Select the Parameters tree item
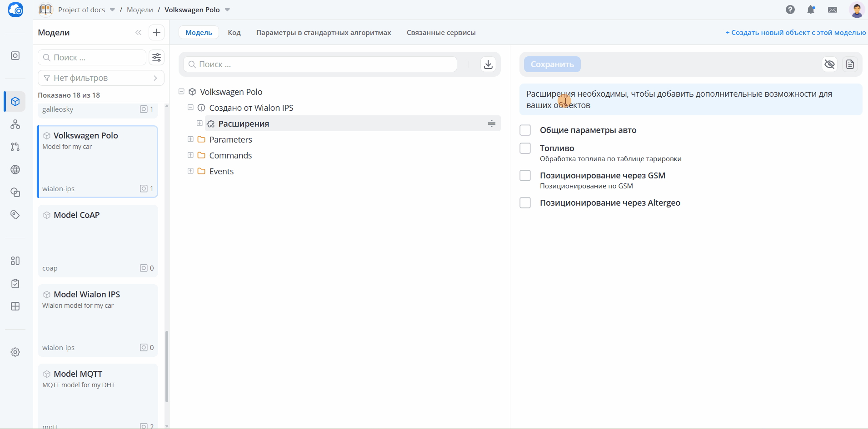The height and width of the screenshot is (429, 868). pyautogui.click(x=230, y=139)
